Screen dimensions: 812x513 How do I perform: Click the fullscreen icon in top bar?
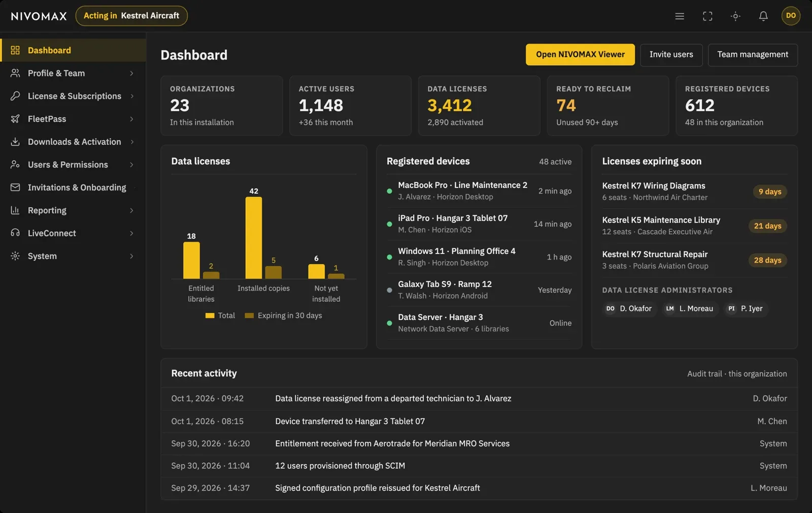point(707,16)
